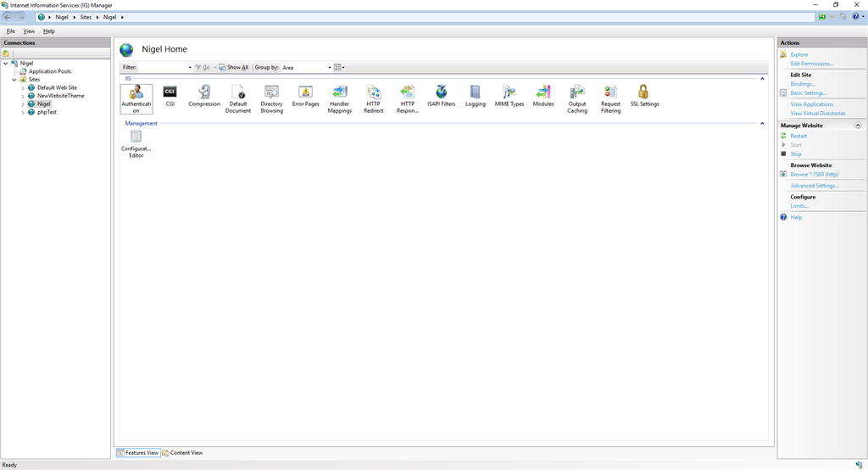Select the Default Web Site tree item
Image resolution: width=868 pixels, height=470 pixels.
(x=57, y=87)
